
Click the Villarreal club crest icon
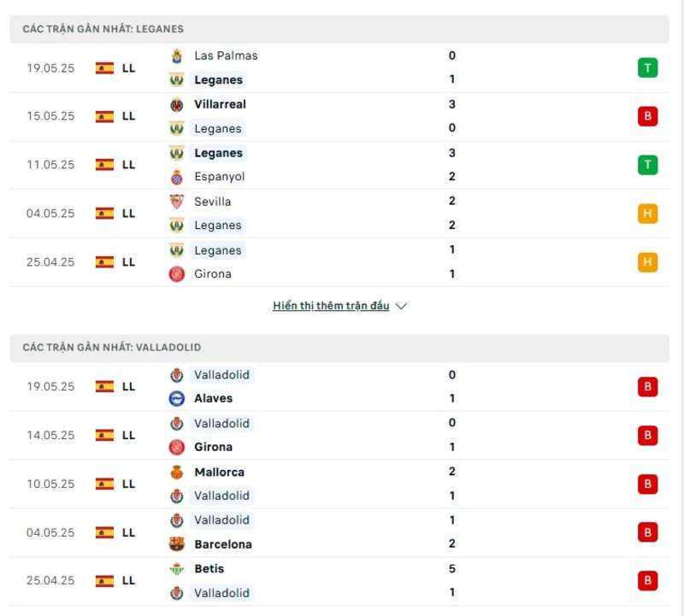(x=177, y=104)
